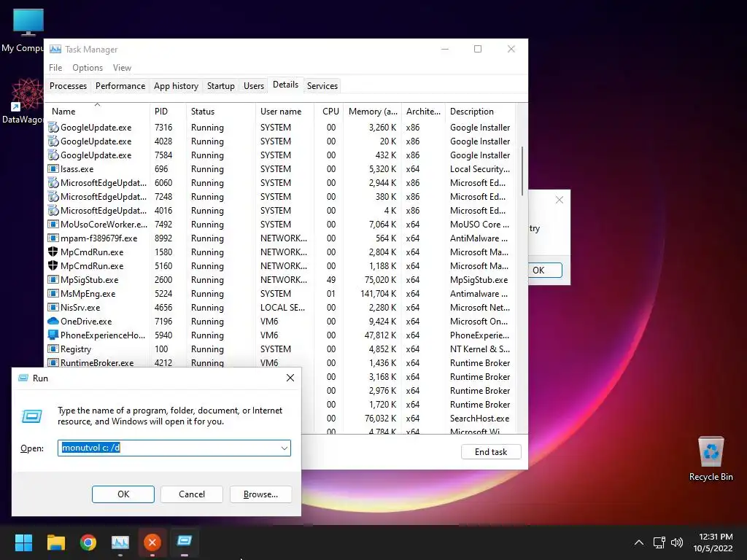The width and height of the screenshot is (747, 560).
Task: Expand the Run dialog Open dropdown
Action: point(284,448)
